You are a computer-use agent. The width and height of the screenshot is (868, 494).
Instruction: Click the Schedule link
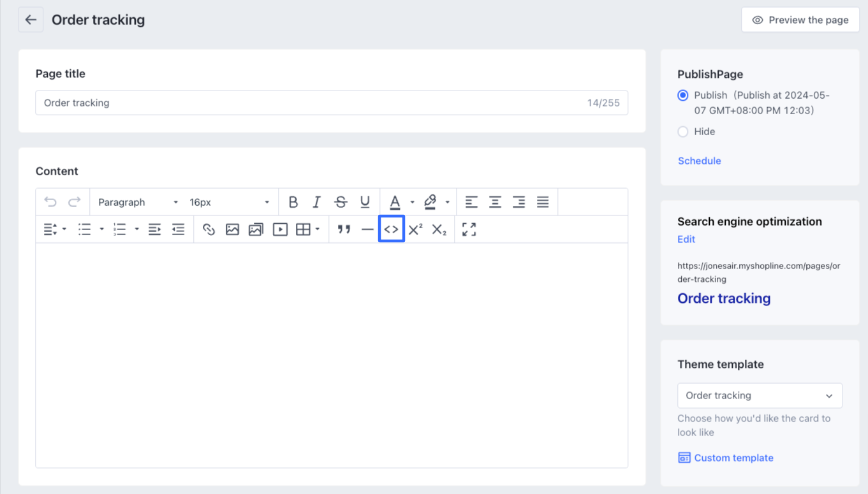tap(699, 161)
